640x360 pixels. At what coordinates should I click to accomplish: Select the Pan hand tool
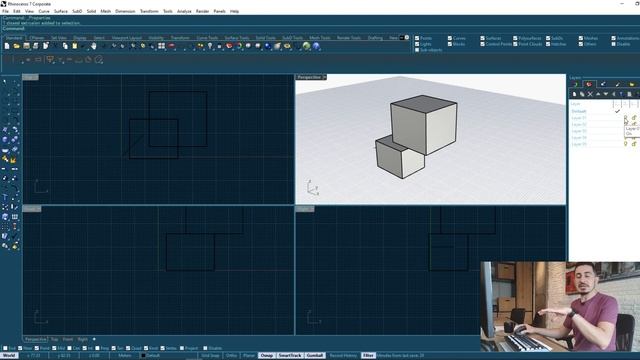click(x=94, y=47)
